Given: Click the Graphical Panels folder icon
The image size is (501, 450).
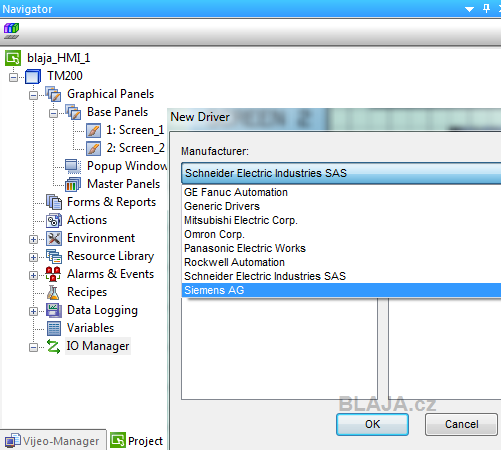Looking at the screenshot, I should coord(53,94).
